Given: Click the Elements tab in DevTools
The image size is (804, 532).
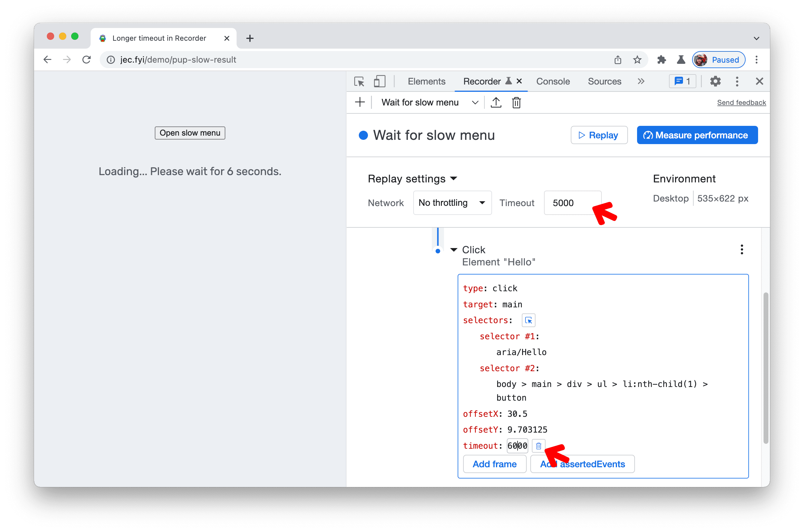Looking at the screenshot, I should point(426,81).
